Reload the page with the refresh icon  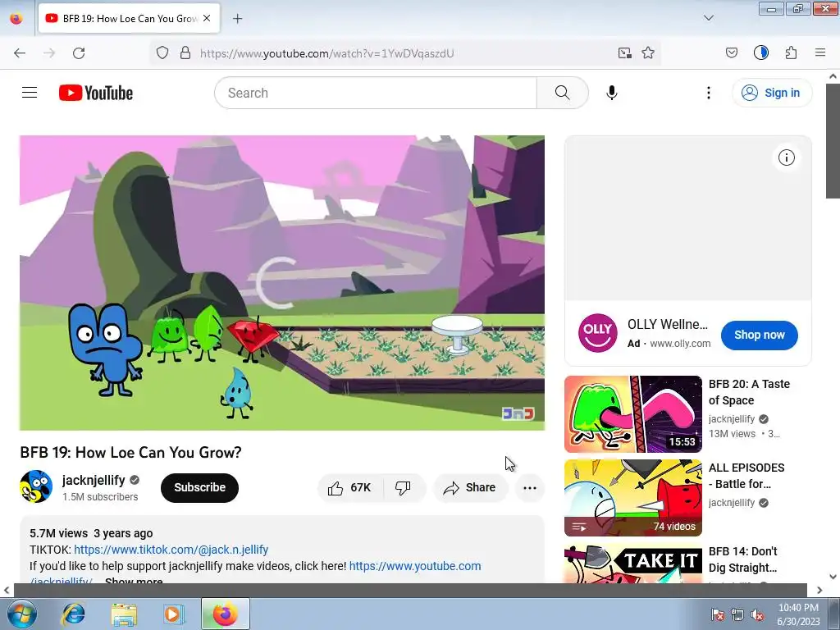[x=79, y=53]
